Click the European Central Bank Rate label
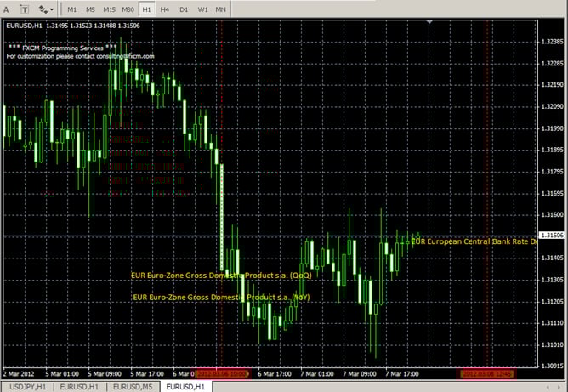568x392 pixels. point(474,241)
